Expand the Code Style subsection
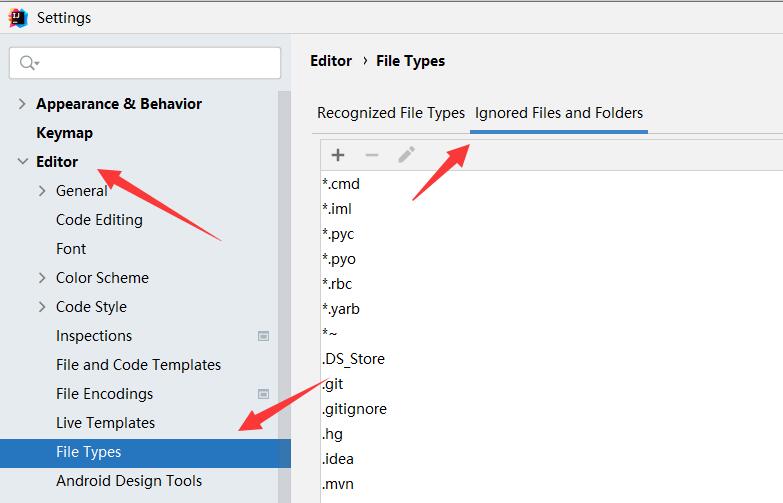This screenshot has width=783, height=503. coord(42,307)
